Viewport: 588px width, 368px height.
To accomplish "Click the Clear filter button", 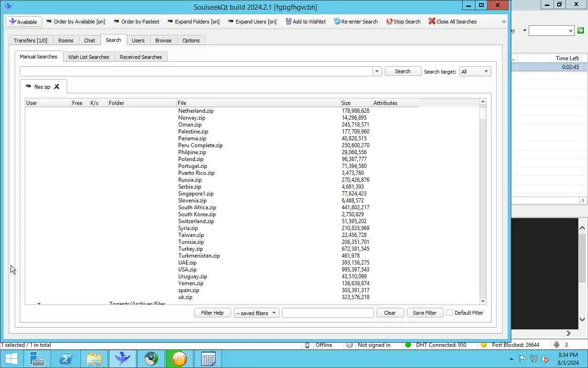I will 390,313.
